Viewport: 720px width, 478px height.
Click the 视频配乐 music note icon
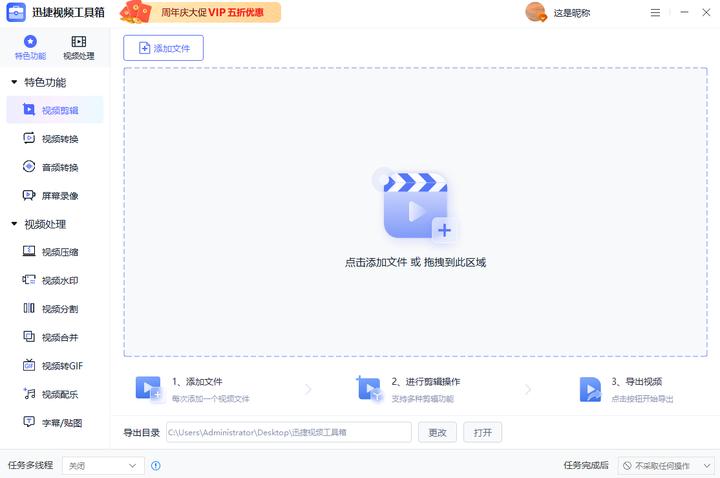29,394
